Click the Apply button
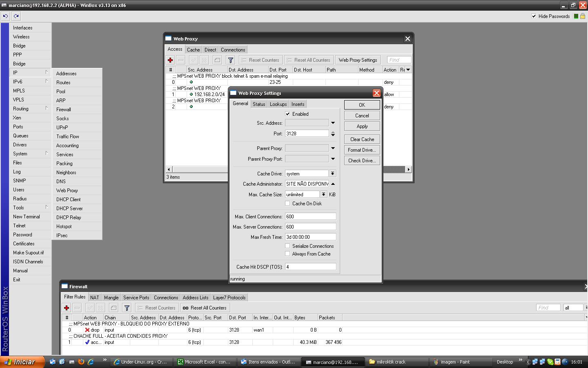This screenshot has width=588, height=368. [362, 126]
